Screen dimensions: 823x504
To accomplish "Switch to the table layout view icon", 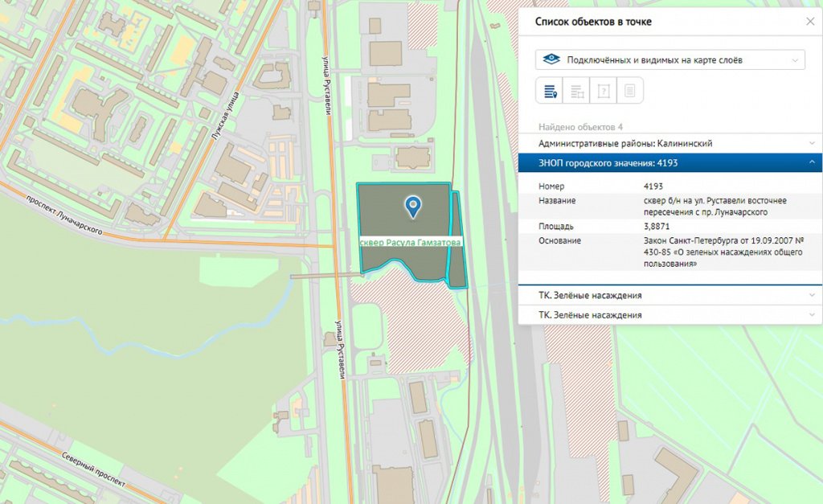I will [577, 91].
